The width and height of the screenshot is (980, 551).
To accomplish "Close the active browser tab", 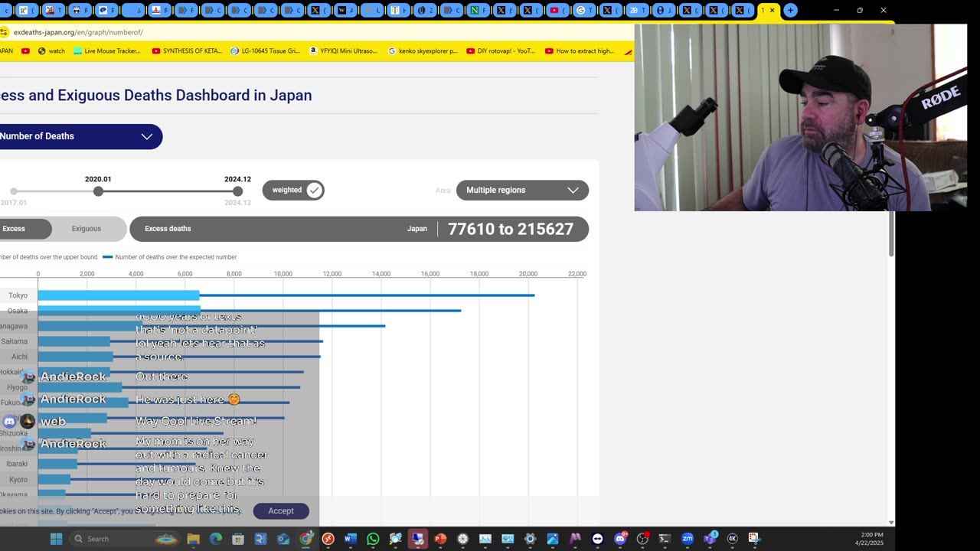I will point(772,11).
